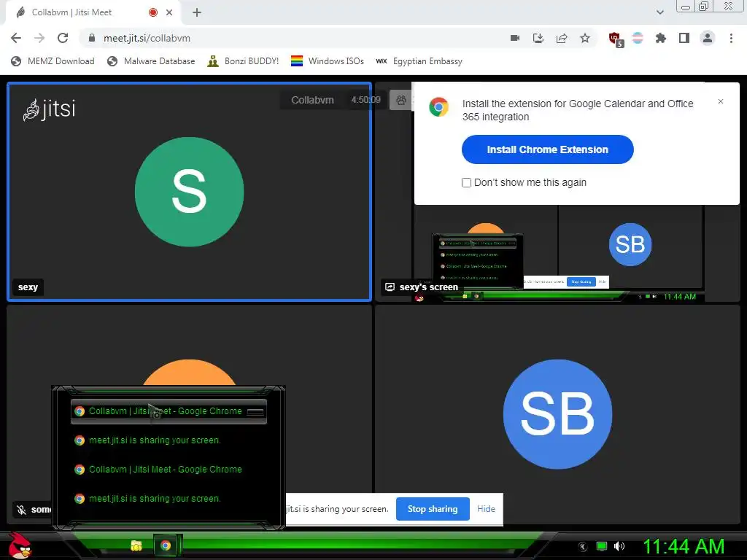Open the Extensions puzzle piece menu
747x560 pixels.
[x=661, y=38]
